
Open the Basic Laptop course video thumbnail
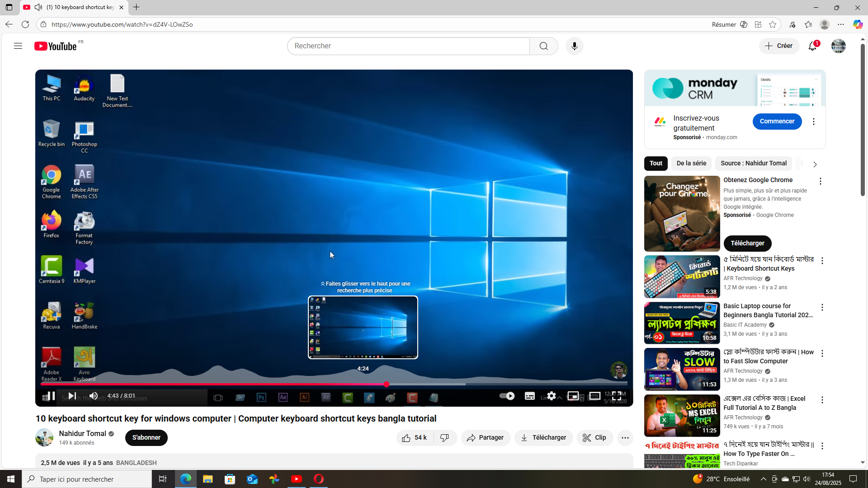click(x=682, y=323)
